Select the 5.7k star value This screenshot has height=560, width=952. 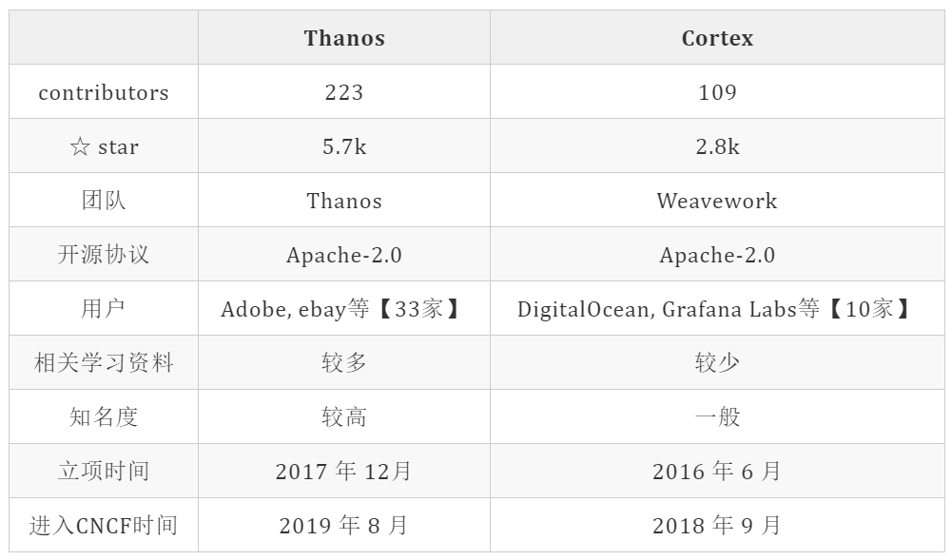(344, 146)
